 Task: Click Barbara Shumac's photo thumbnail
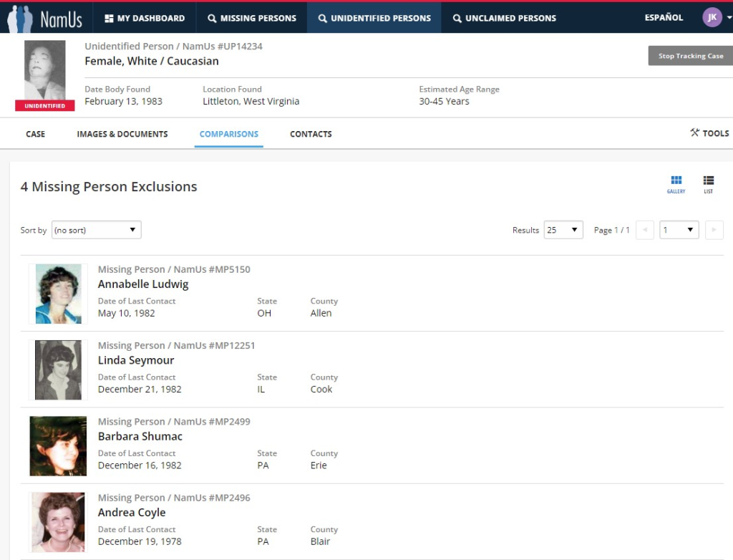click(x=58, y=446)
